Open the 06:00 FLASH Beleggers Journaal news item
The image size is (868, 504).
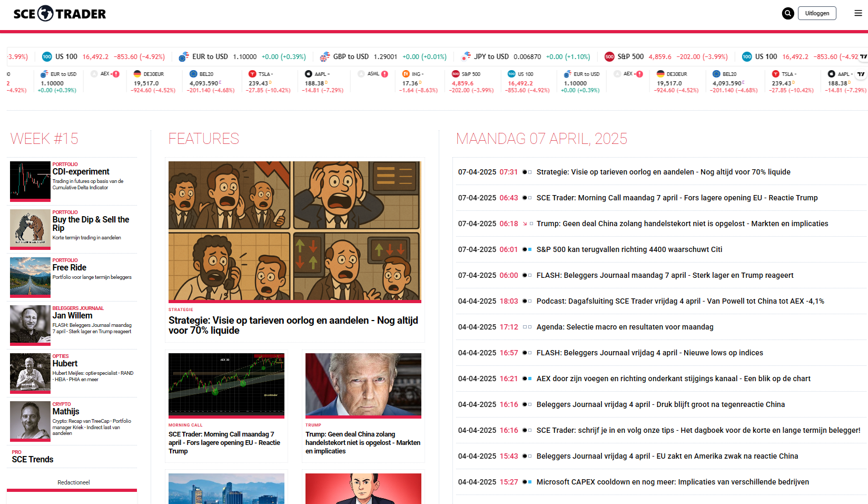click(x=665, y=275)
